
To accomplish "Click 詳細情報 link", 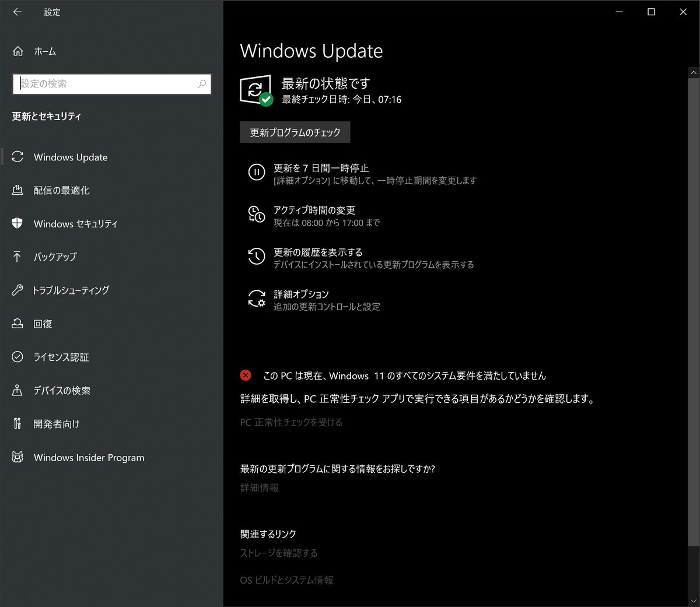I will pyautogui.click(x=260, y=487).
